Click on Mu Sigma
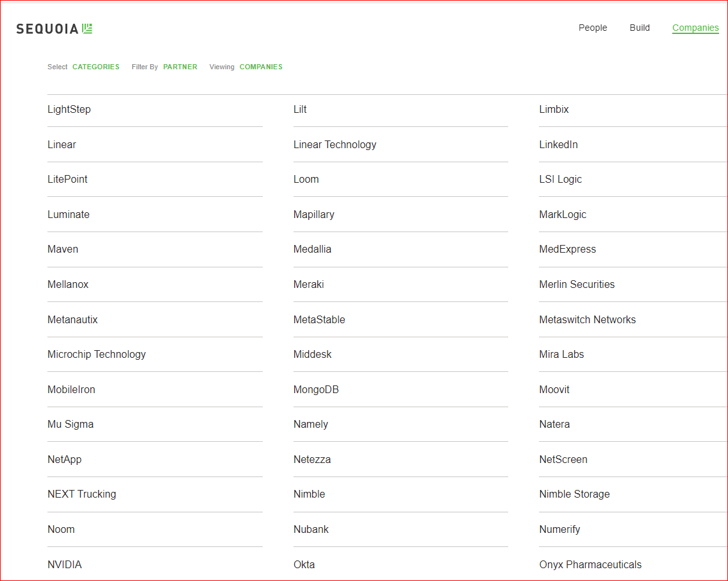 (70, 425)
